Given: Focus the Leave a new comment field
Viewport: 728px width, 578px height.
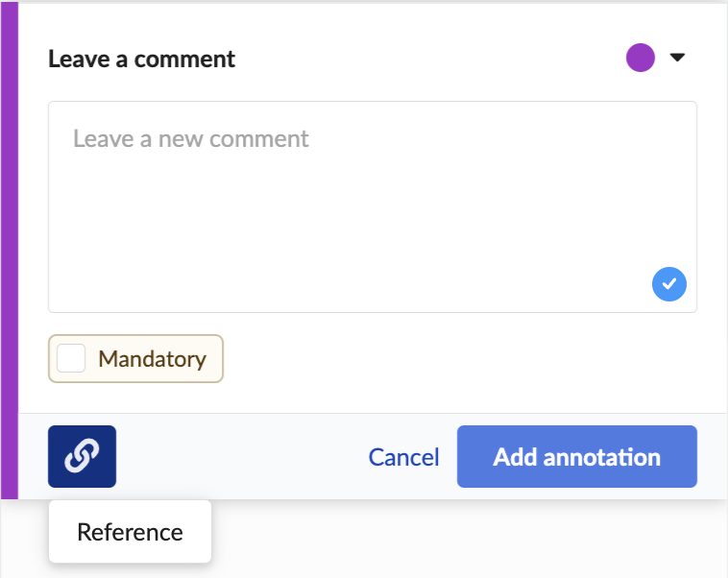Looking at the screenshot, I should (x=373, y=206).
